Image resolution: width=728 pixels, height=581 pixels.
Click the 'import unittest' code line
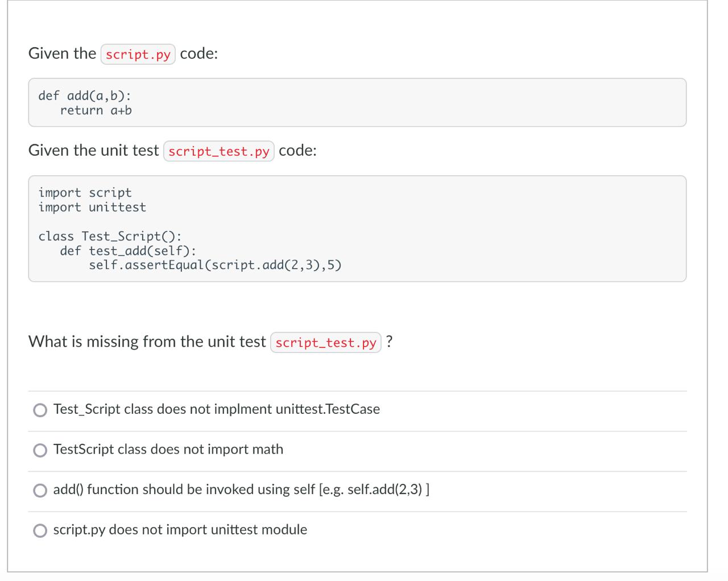[92, 207]
